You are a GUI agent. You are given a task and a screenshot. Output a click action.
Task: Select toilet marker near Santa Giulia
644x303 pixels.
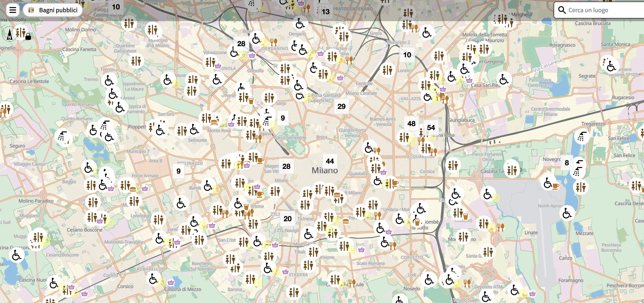488,252
